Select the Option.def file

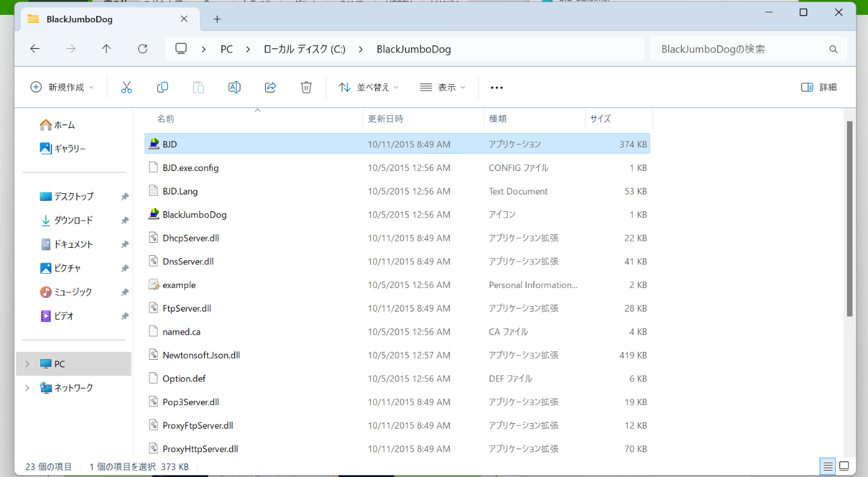click(x=397, y=379)
